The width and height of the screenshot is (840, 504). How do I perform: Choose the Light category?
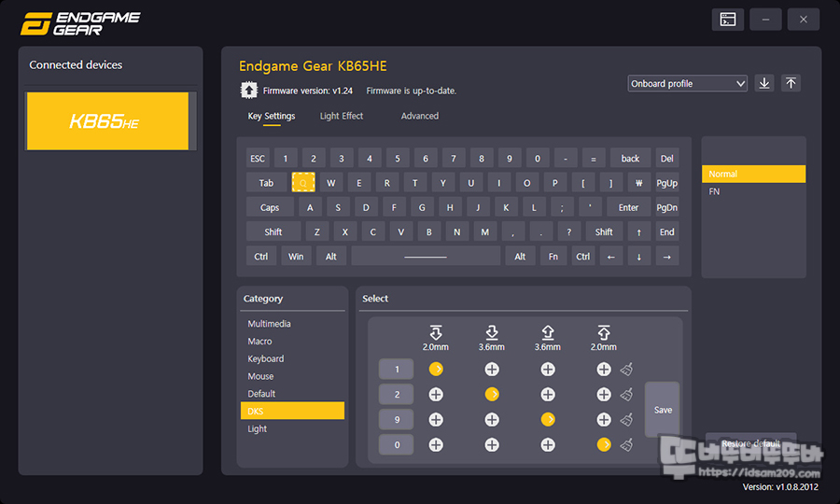tap(292, 428)
